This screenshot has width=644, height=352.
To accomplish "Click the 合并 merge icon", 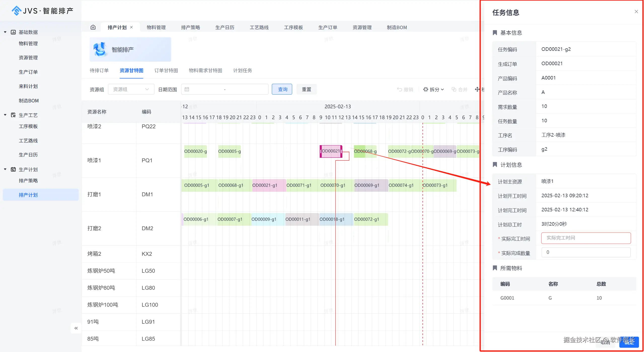I will tap(454, 89).
